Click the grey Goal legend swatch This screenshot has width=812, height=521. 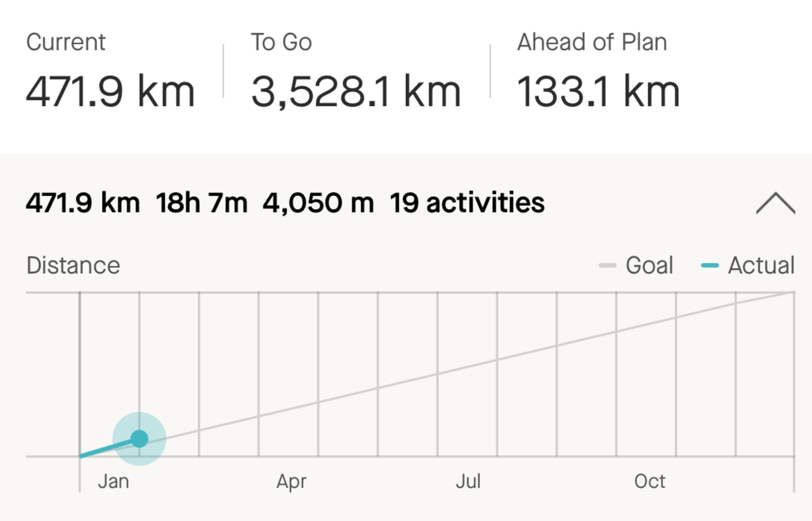pos(607,266)
